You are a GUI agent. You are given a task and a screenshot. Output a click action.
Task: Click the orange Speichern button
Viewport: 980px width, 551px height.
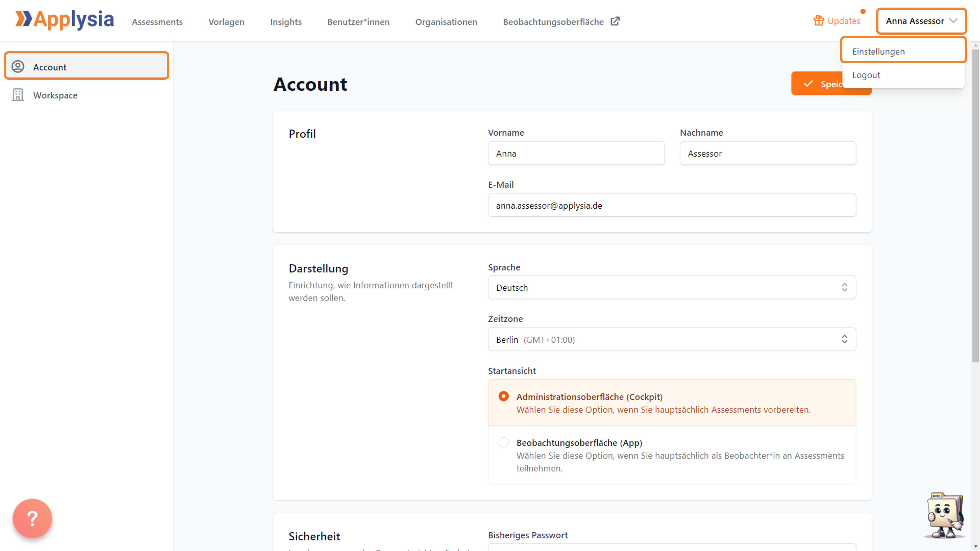coord(817,84)
